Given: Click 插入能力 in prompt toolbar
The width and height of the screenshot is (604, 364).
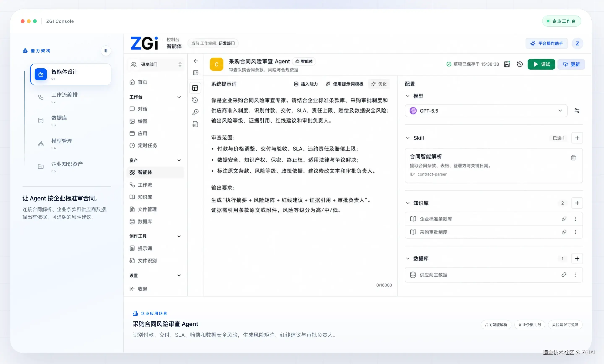Looking at the screenshot, I should coord(306,84).
